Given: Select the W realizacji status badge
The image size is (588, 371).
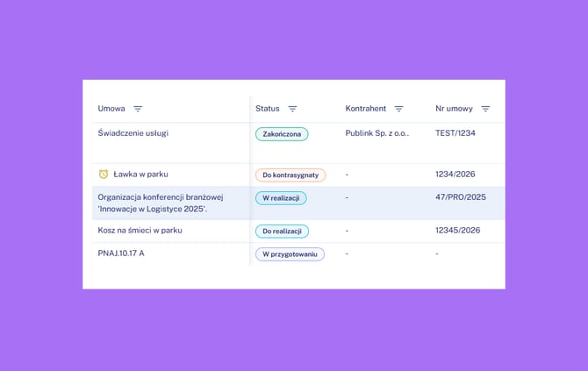Looking at the screenshot, I should pyautogui.click(x=281, y=198).
